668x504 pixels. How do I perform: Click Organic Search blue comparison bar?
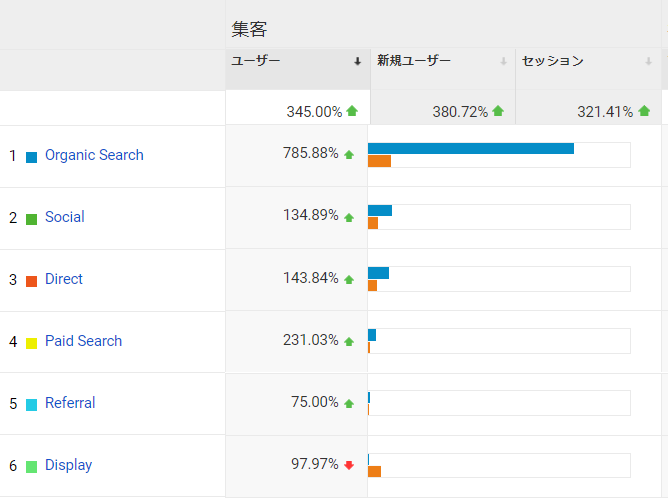pyautogui.click(x=471, y=148)
